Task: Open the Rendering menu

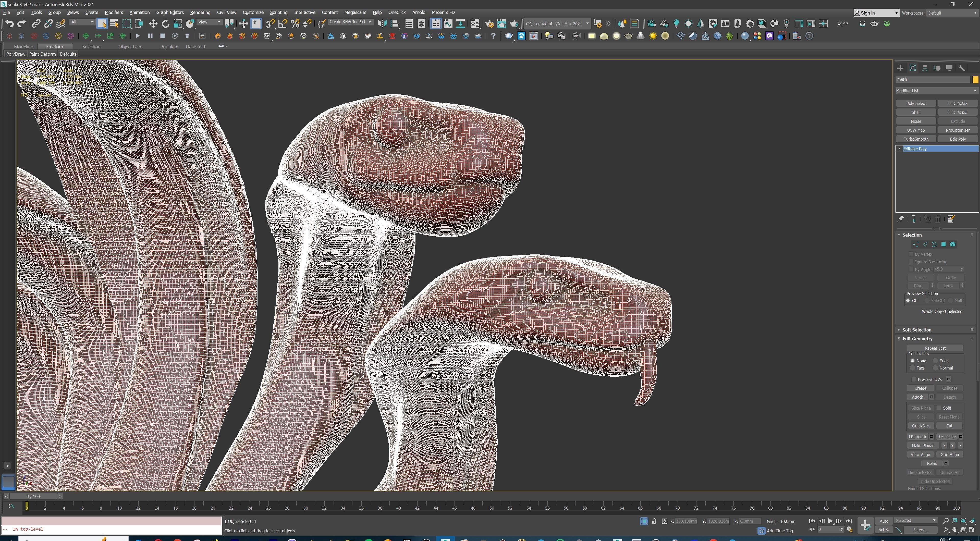Action: click(x=200, y=13)
